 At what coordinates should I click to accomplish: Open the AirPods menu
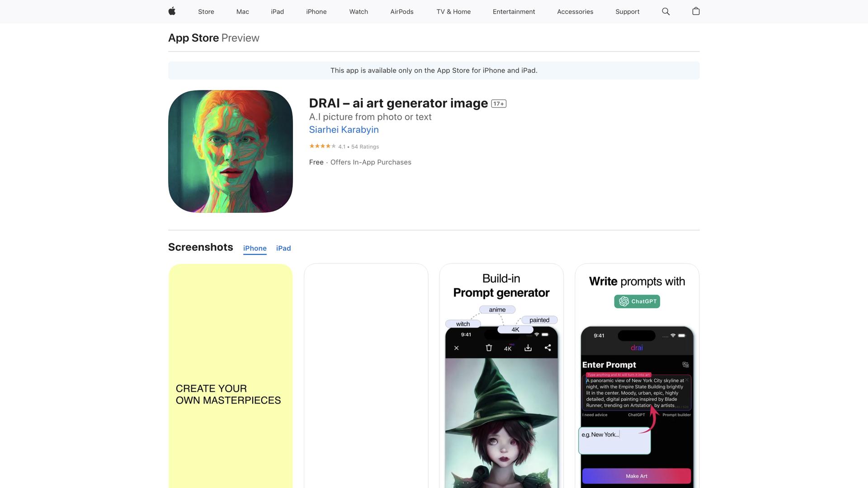401,12
